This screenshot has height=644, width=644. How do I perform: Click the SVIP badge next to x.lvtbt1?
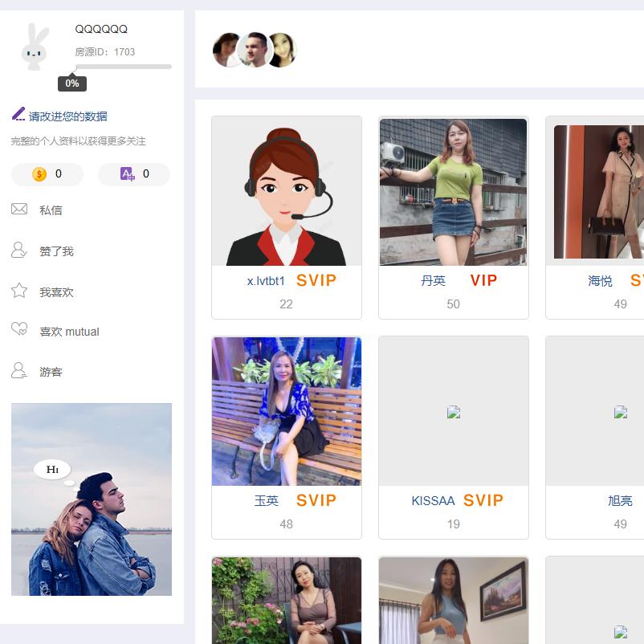coord(316,280)
